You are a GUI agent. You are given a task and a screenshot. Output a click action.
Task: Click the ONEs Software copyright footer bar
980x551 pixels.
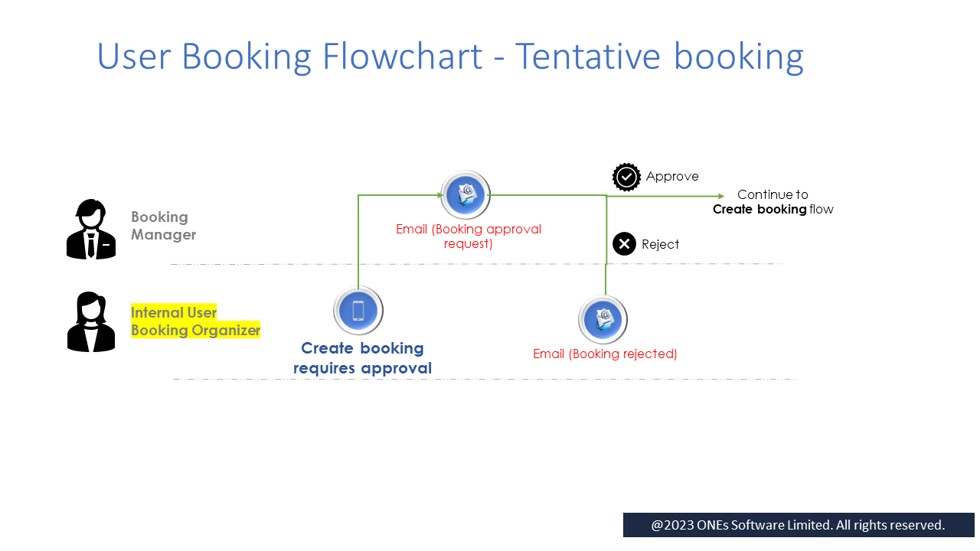(x=798, y=525)
